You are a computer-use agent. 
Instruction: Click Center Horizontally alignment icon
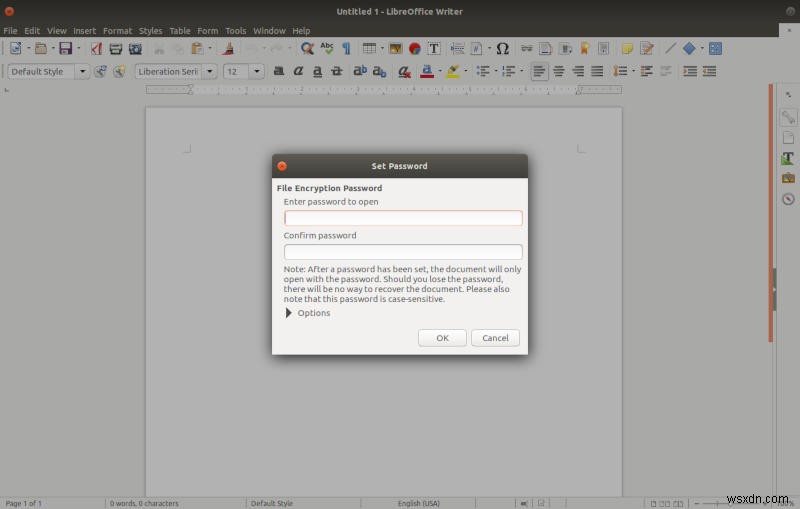pyautogui.click(x=559, y=71)
